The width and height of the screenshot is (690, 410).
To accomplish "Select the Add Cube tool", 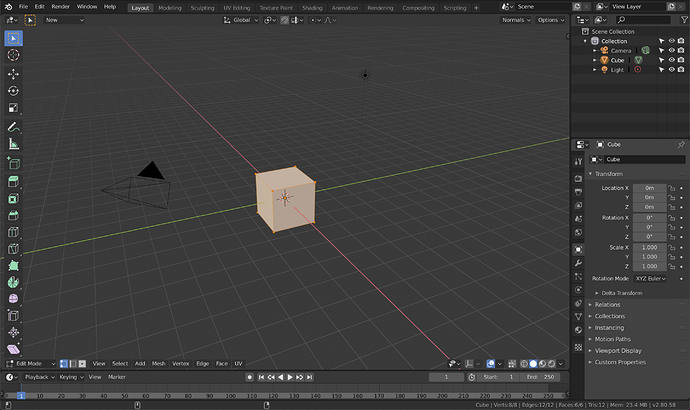I will [x=14, y=163].
